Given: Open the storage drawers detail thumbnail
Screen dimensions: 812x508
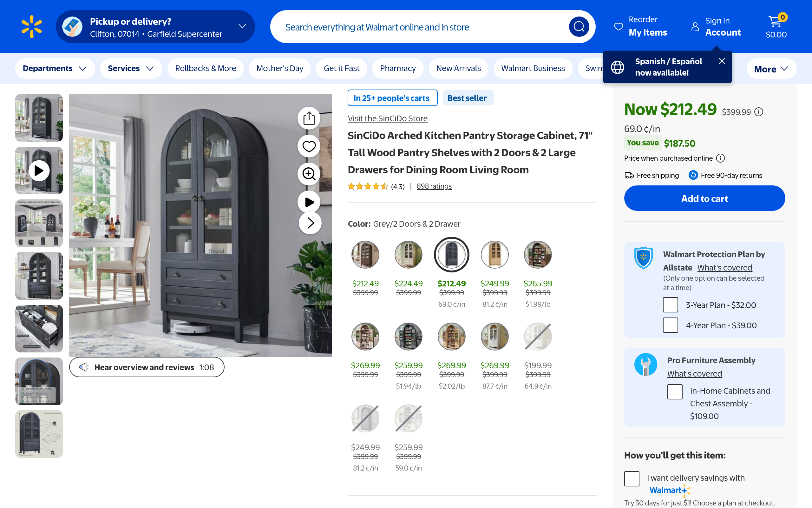Looking at the screenshot, I should click(x=39, y=329).
